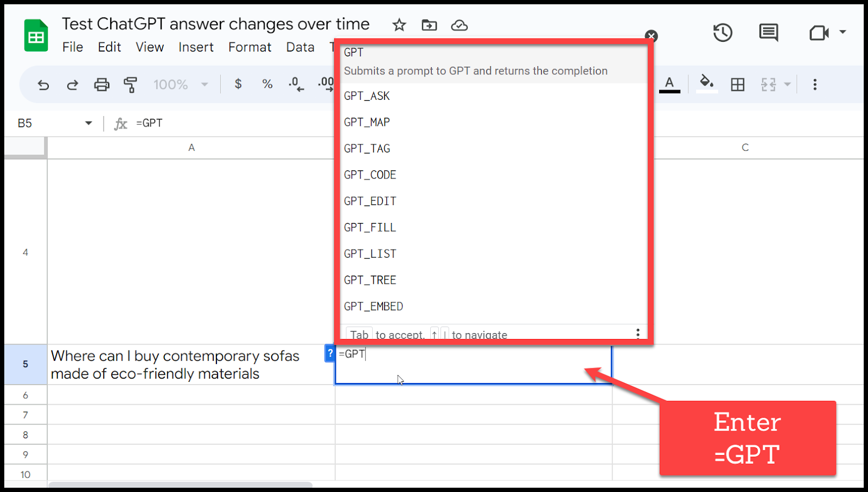
Task: Click the borders grid icon
Action: point(737,85)
